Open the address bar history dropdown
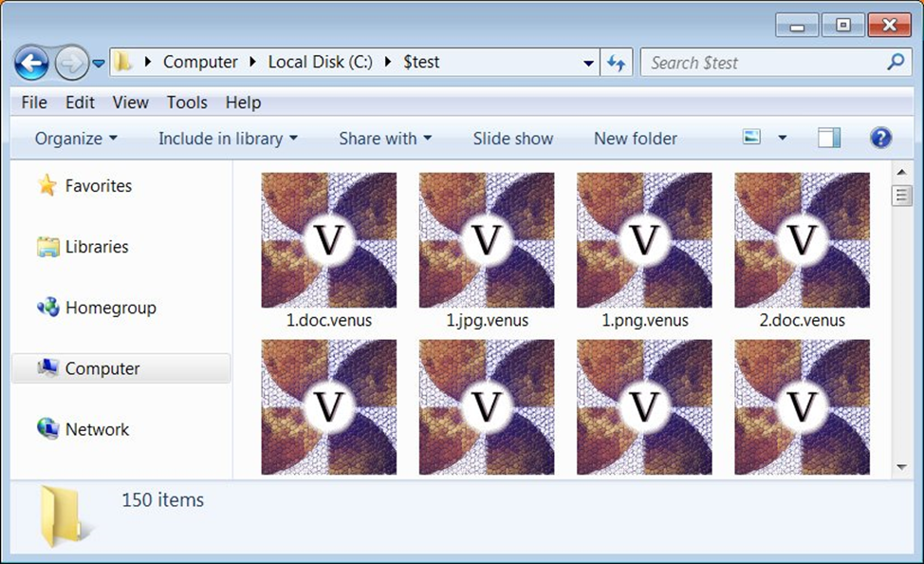Image resolution: width=924 pixels, height=564 pixels. [x=588, y=63]
